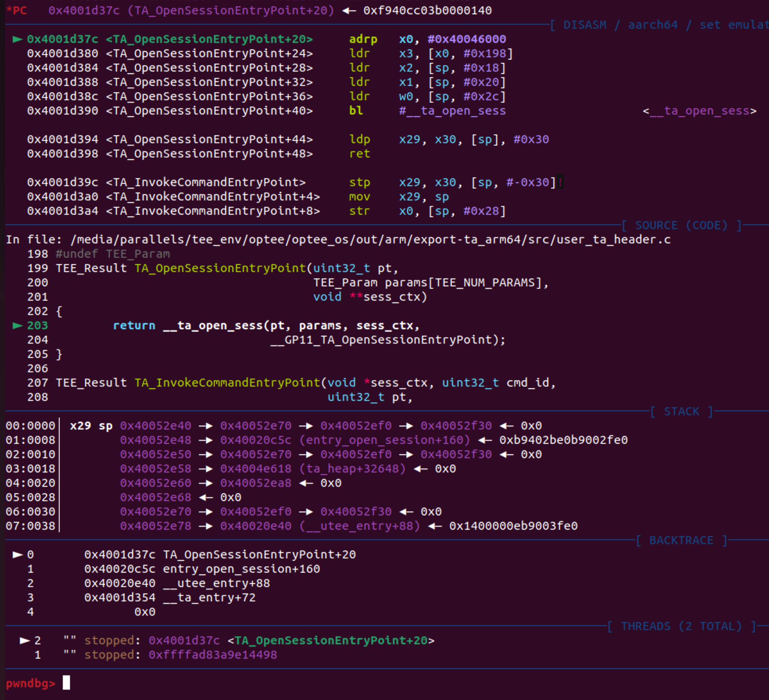Click thread 1 stopped address 0xffffad83a9e14498

213,655
